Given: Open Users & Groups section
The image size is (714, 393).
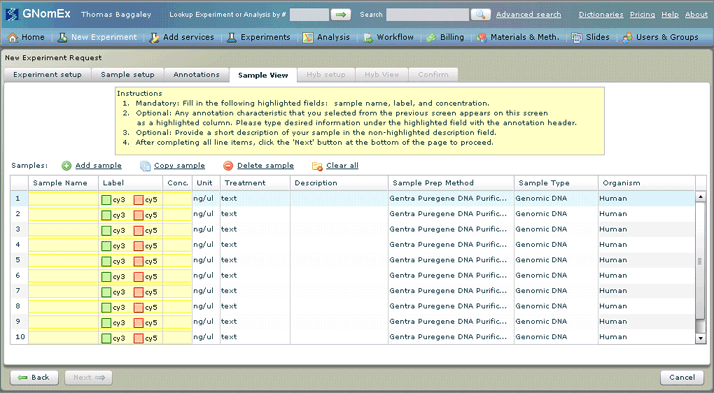Looking at the screenshot, I should pyautogui.click(x=660, y=37).
